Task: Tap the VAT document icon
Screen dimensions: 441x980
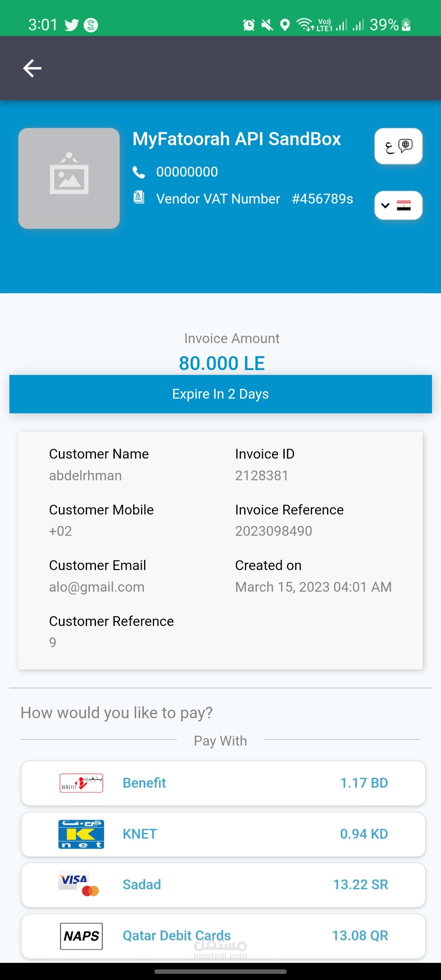Action: [x=139, y=198]
